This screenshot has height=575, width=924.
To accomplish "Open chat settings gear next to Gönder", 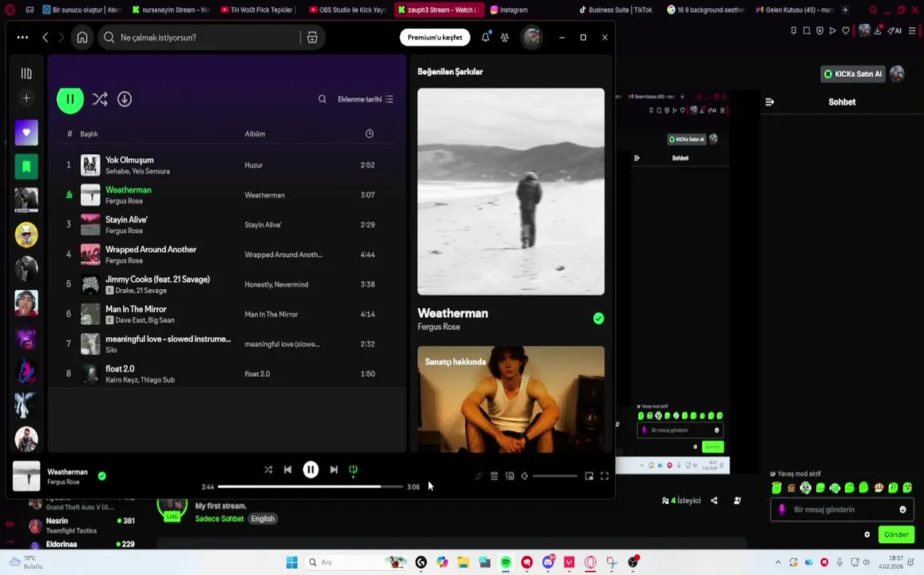I will click(x=866, y=534).
